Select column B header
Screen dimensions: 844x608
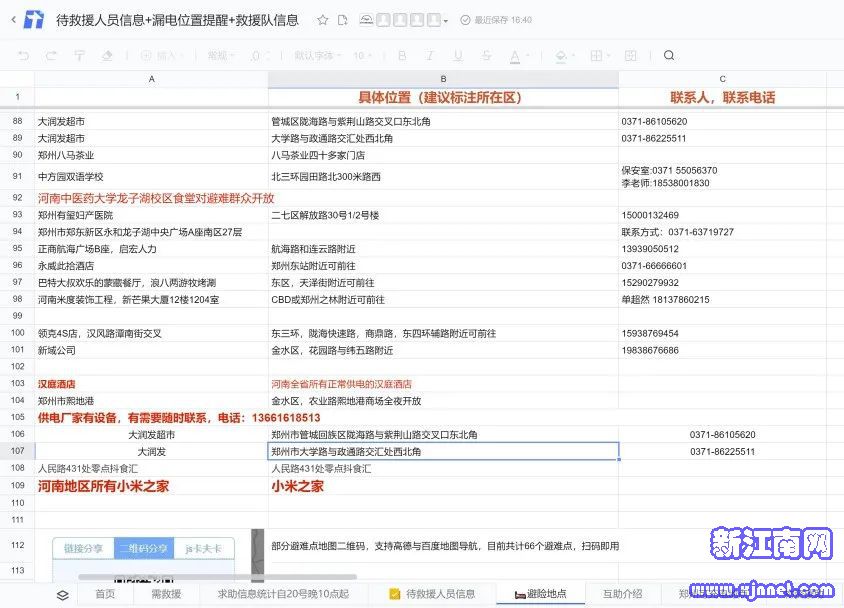coord(443,79)
